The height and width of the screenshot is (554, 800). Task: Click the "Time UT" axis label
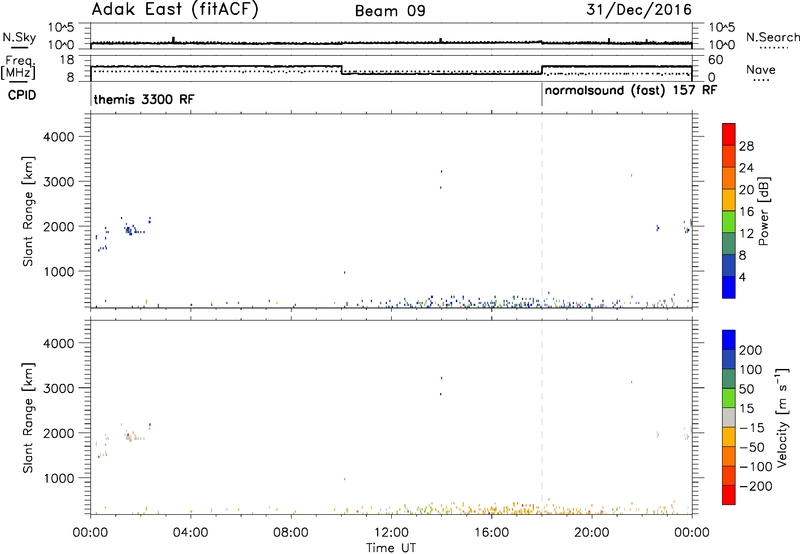391,548
